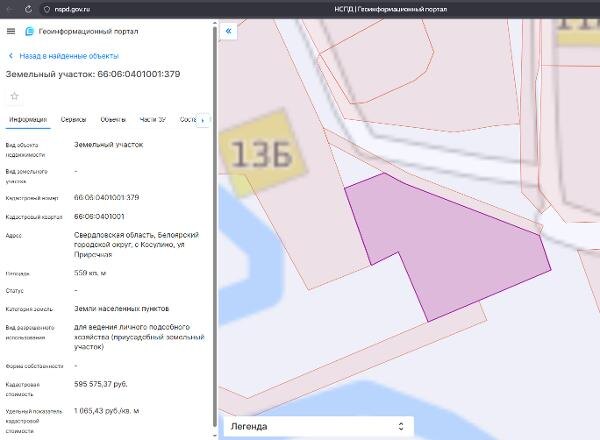Collapse the side panel with double-arrow button

click(228, 31)
